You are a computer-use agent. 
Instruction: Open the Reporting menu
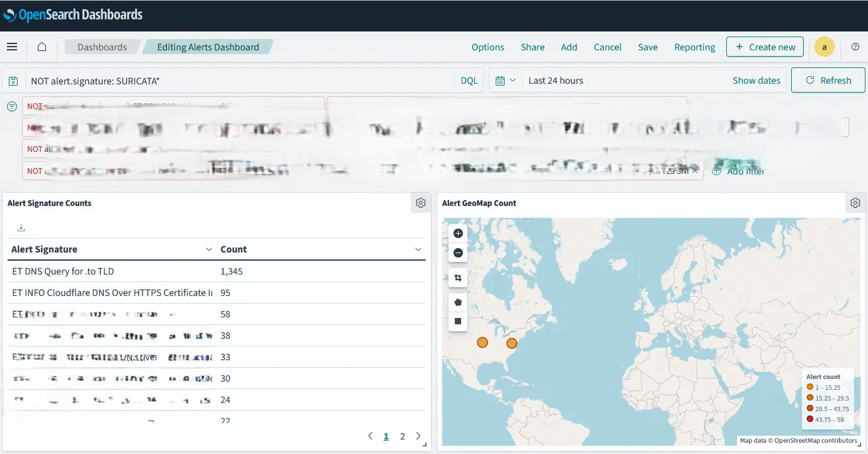695,47
